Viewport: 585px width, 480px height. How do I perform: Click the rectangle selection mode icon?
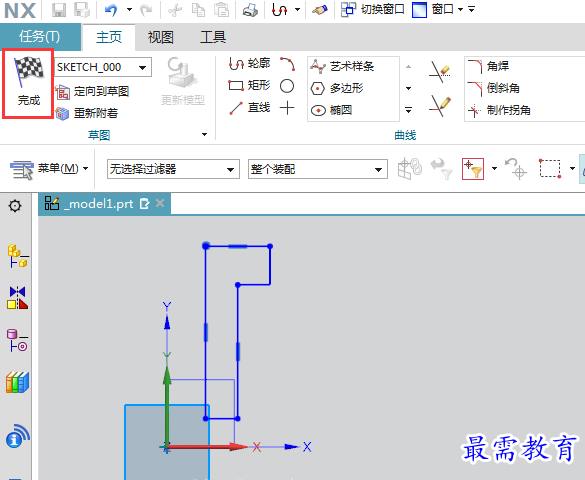coord(550,169)
